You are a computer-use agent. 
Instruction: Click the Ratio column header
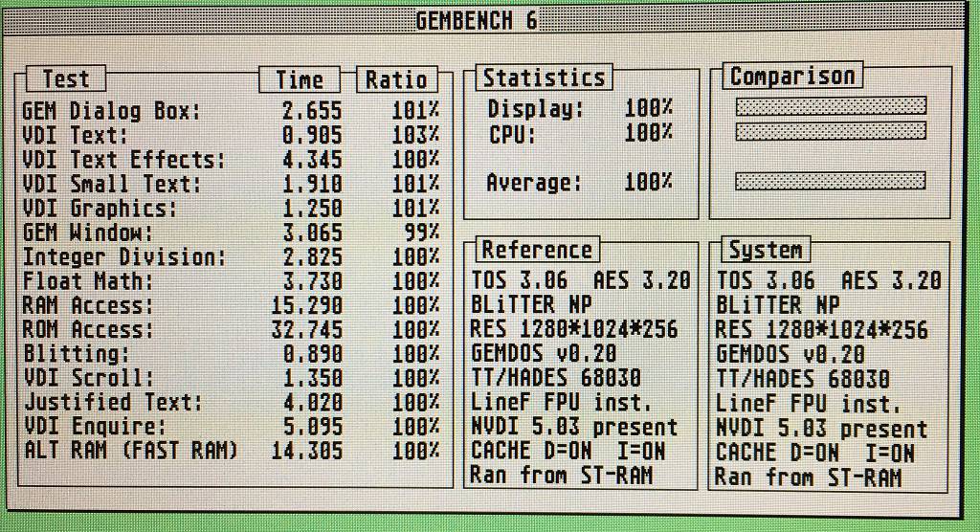coord(396,80)
